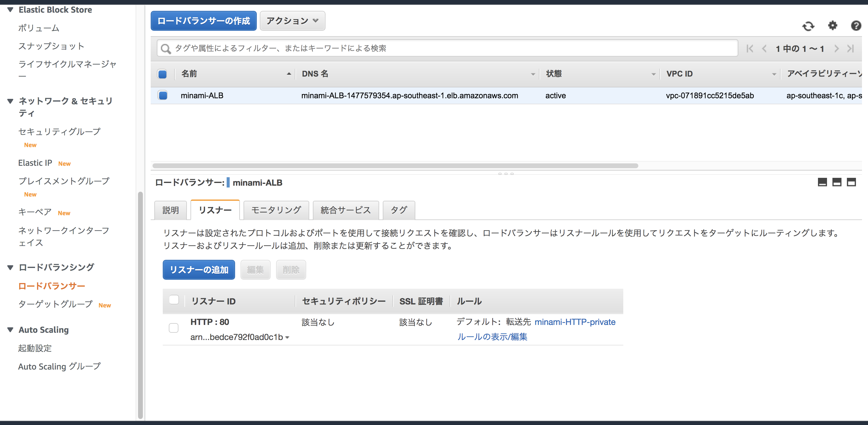Collapse the Auto Scaling sidebar section
Screen dimensions: 868x425
click(10, 330)
